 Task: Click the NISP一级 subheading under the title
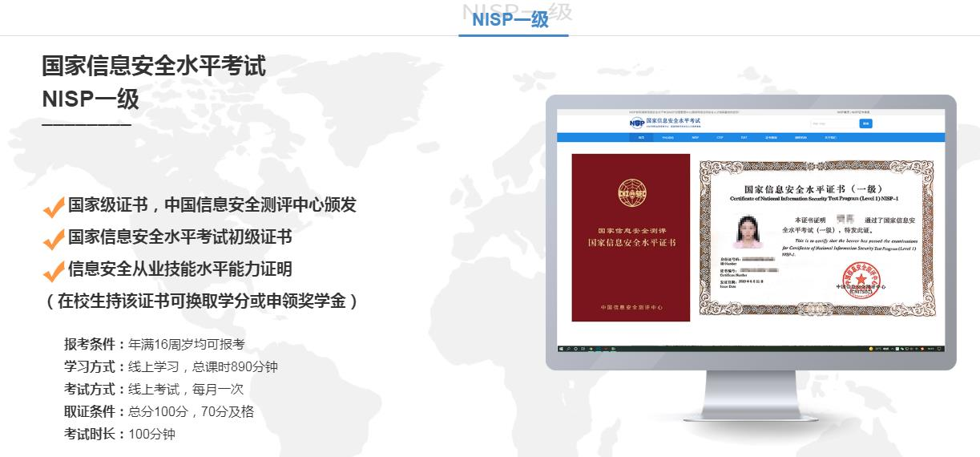pyautogui.click(x=91, y=99)
